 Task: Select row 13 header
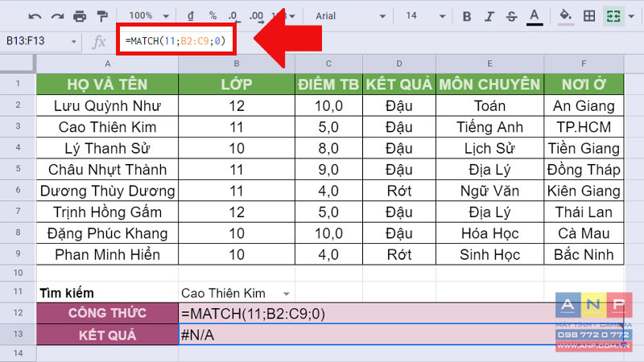[x=18, y=334]
